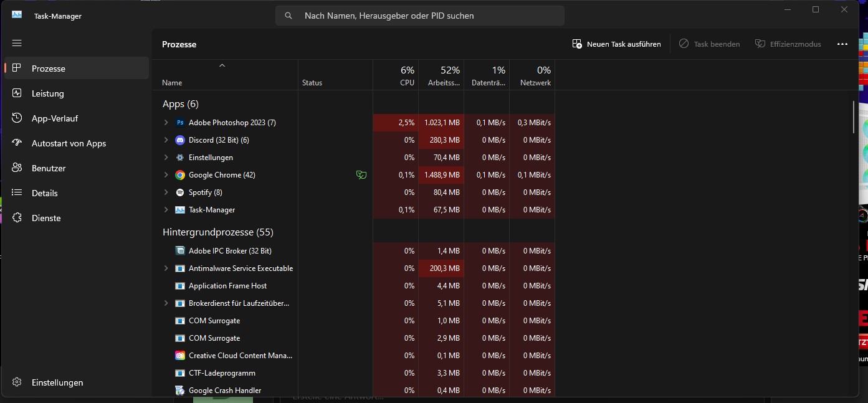Click the Apps (6) group heading
Screen dimensions: 868x403
pyautogui.click(x=181, y=104)
